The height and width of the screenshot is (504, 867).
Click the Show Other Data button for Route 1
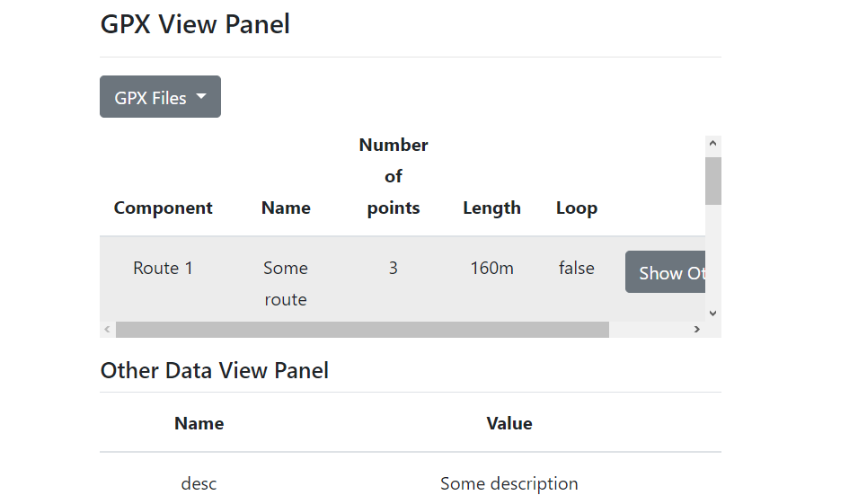point(666,273)
